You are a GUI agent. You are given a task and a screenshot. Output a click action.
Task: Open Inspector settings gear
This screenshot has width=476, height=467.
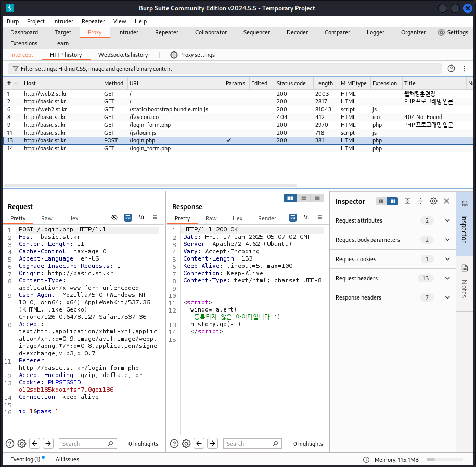click(x=433, y=201)
